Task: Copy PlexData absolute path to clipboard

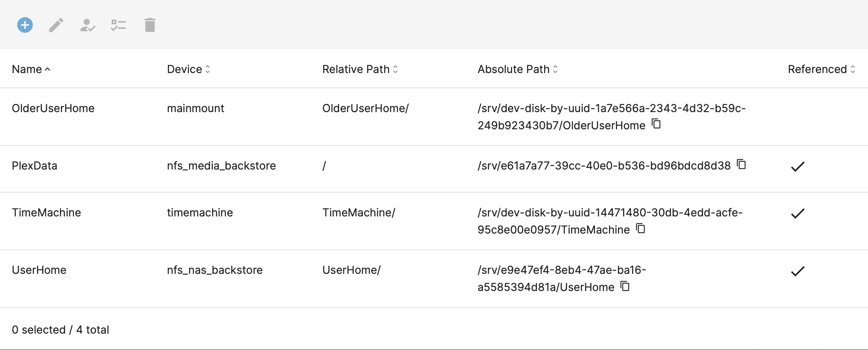Action: pyautogui.click(x=741, y=164)
